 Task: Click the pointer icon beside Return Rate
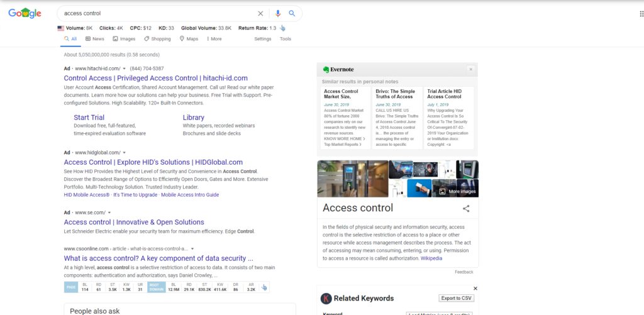point(282,28)
